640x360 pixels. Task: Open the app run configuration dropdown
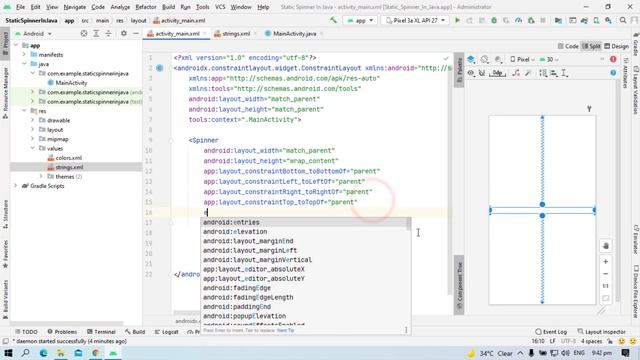(360, 20)
